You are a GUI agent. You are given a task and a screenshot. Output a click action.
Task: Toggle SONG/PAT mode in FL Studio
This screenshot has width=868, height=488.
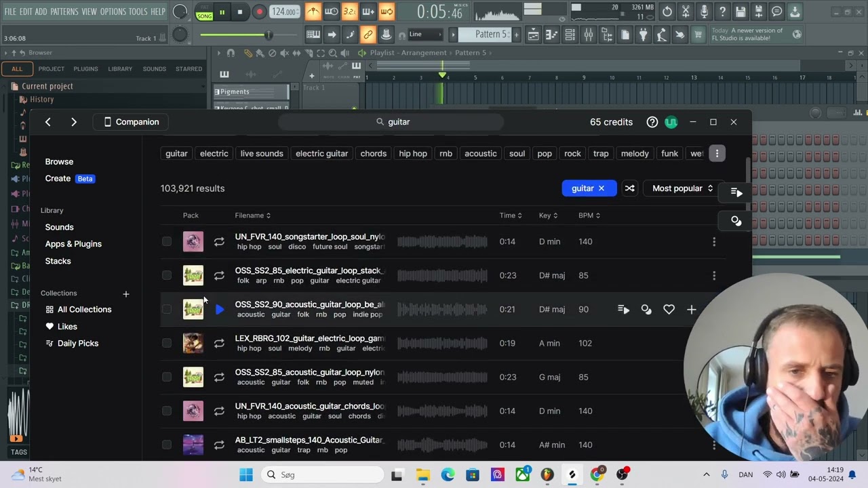click(204, 12)
